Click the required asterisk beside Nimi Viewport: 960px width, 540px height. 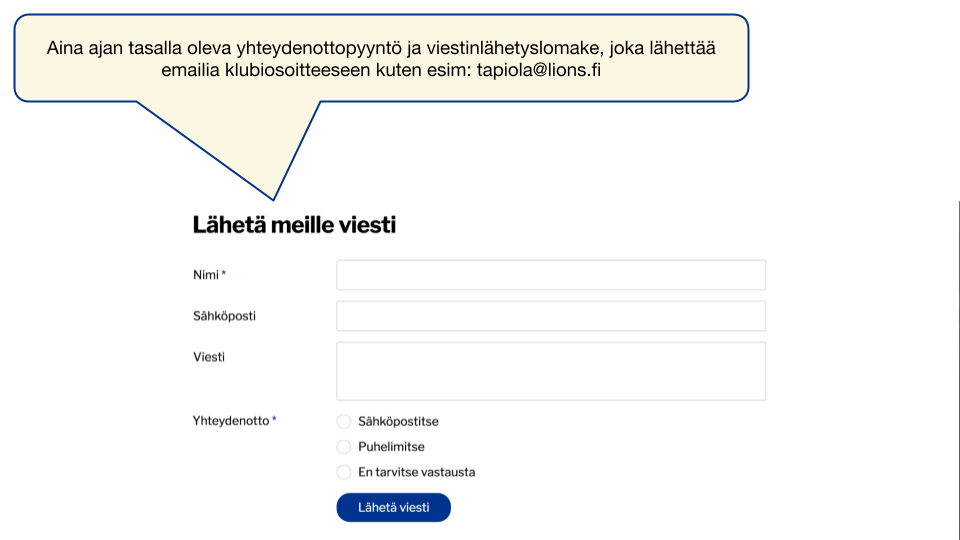[x=224, y=274]
